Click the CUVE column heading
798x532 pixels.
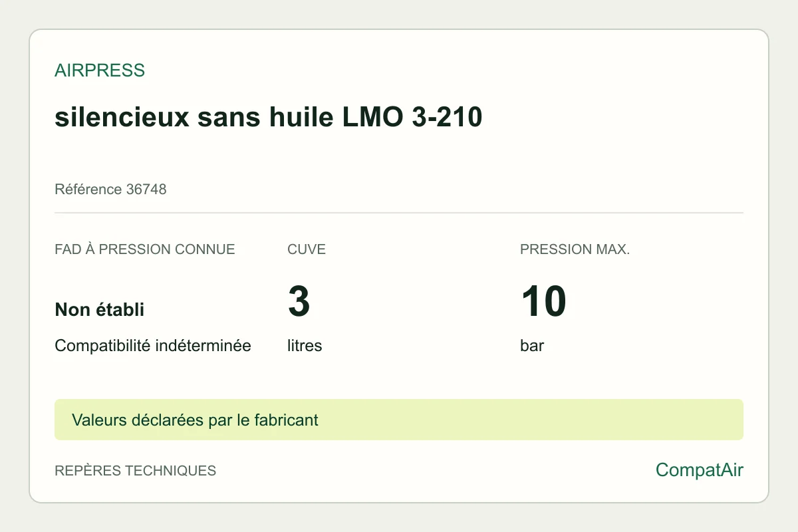(307, 249)
